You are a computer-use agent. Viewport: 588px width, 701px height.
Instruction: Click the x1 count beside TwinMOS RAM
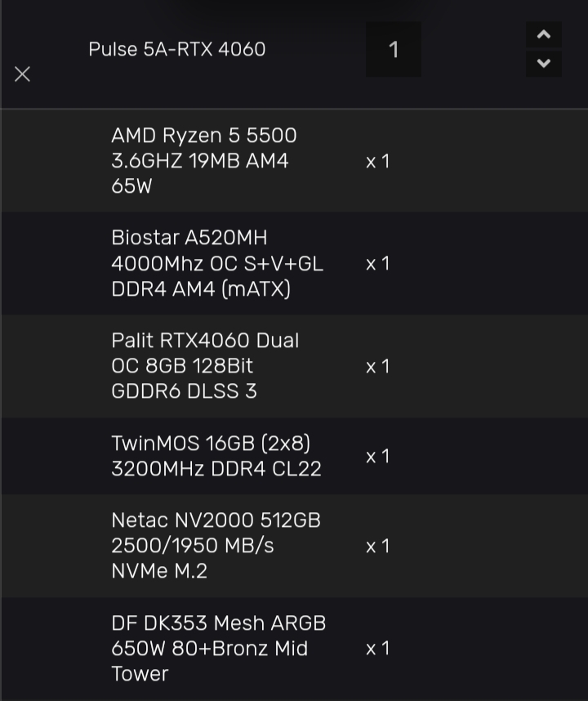click(x=378, y=457)
